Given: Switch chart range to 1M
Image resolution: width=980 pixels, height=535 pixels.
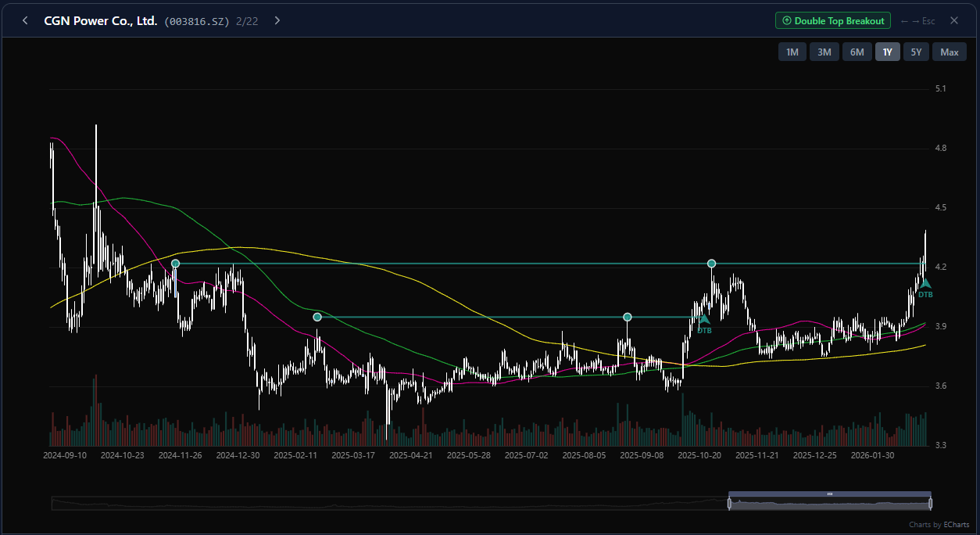Looking at the screenshot, I should [x=792, y=52].
